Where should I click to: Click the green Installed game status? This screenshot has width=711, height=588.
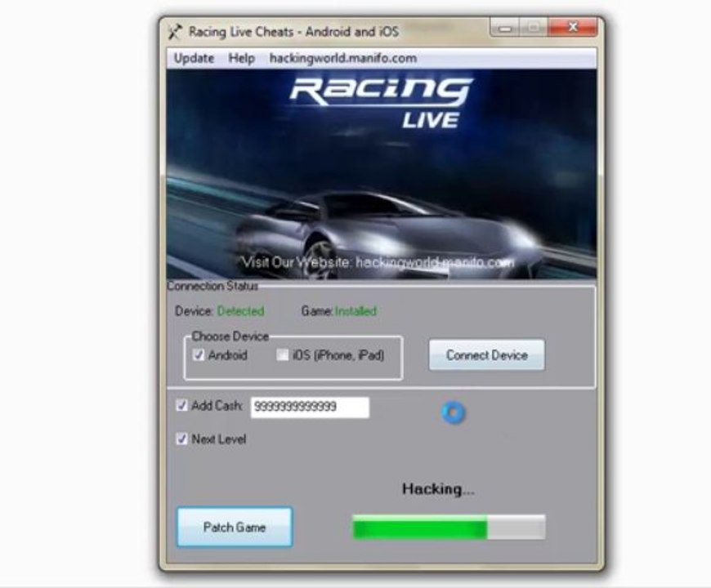click(356, 311)
